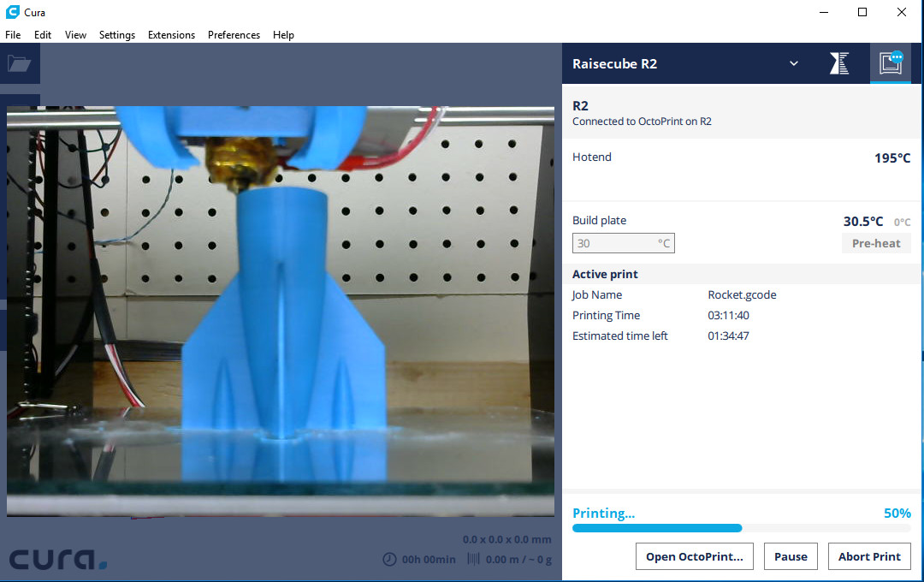This screenshot has height=582, width=924.
Task: Open the Settings menu
Action: pyautogui.click(x=116, y=35)
